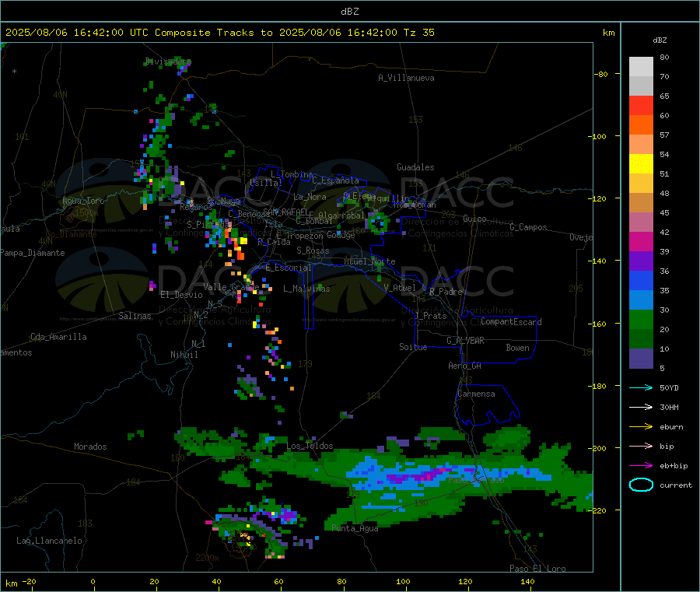The width and height of the screenshot is (700, 592).
Task: Click the Los_Toldos map label
Action: 310,446
